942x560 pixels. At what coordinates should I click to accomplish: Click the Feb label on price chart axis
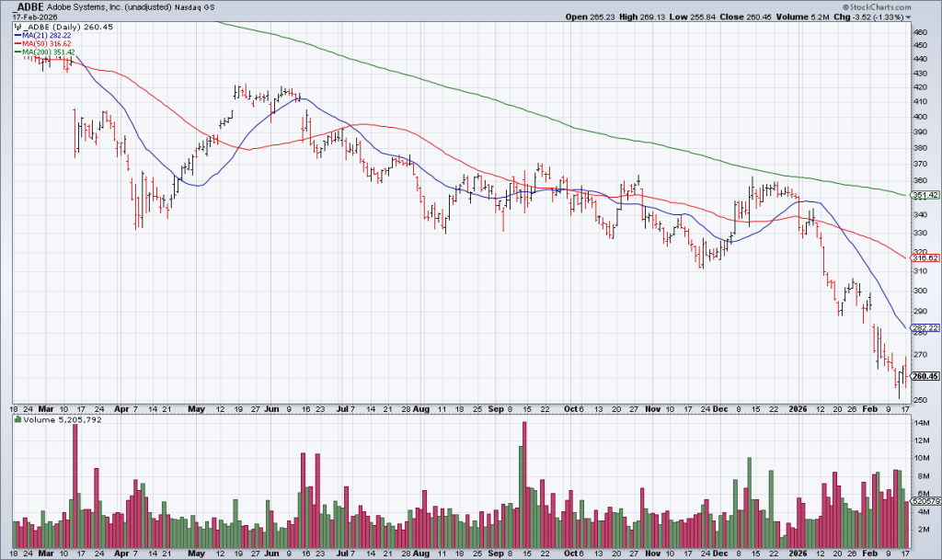[870, 409]
